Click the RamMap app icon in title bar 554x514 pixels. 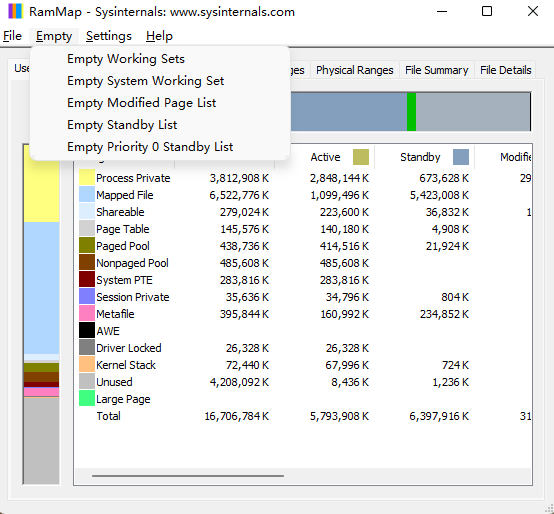click(16, 11)
